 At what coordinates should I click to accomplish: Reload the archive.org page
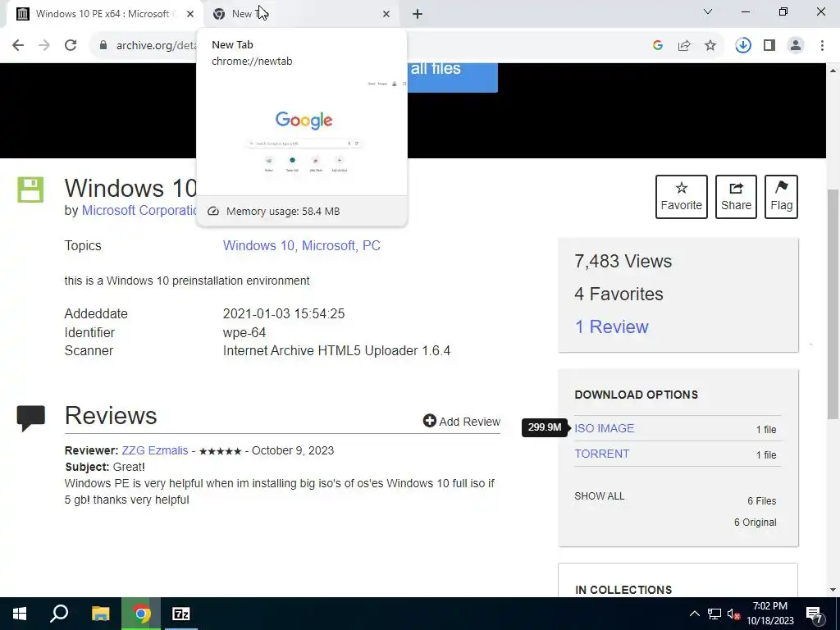click(71, 45)
